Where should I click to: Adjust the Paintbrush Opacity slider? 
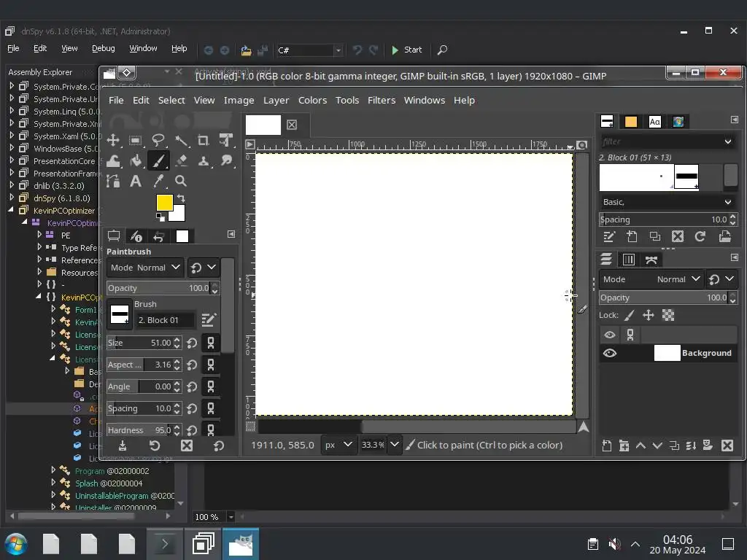click(x=163, y=288)
